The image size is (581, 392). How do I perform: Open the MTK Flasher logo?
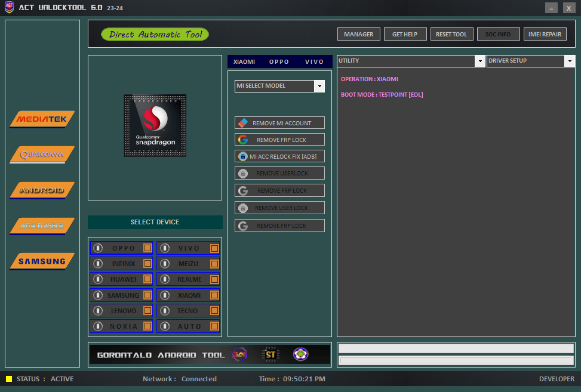[x=42, y=226]
